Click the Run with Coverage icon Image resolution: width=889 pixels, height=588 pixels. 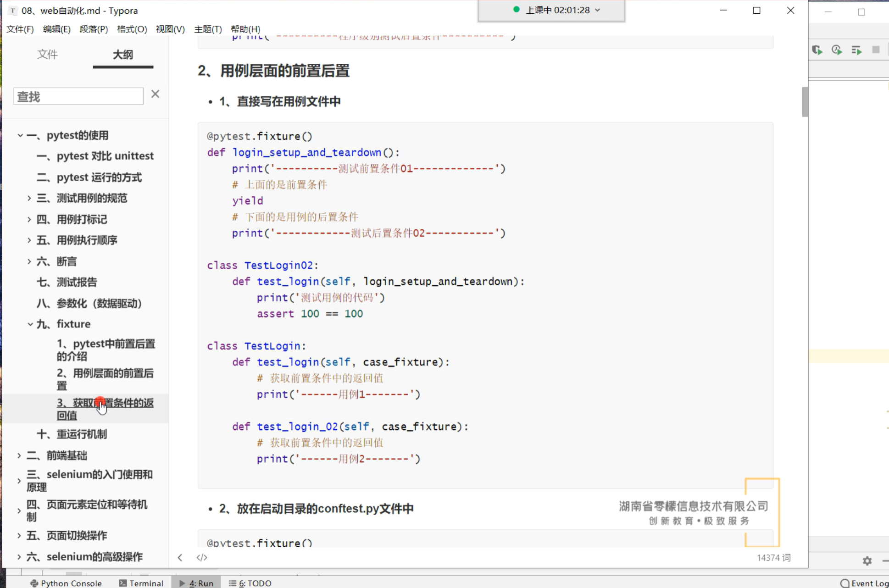tap(817, 50)
